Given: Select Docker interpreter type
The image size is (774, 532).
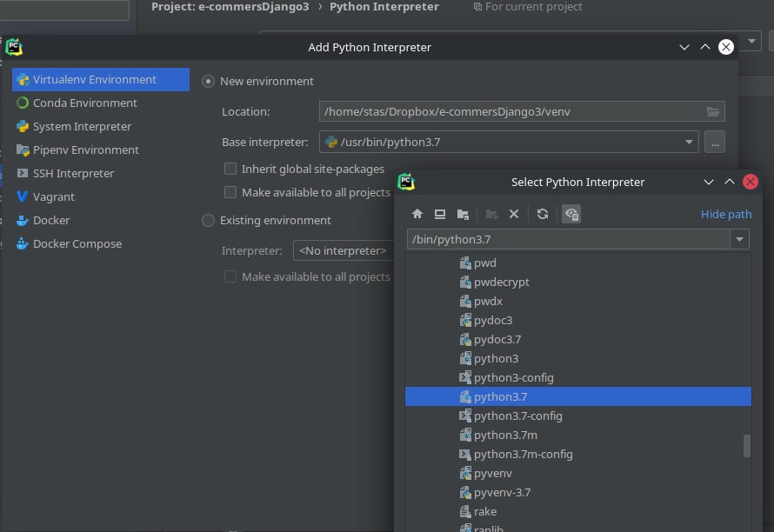Looking at the screenshot, I should tap(50, 220).
